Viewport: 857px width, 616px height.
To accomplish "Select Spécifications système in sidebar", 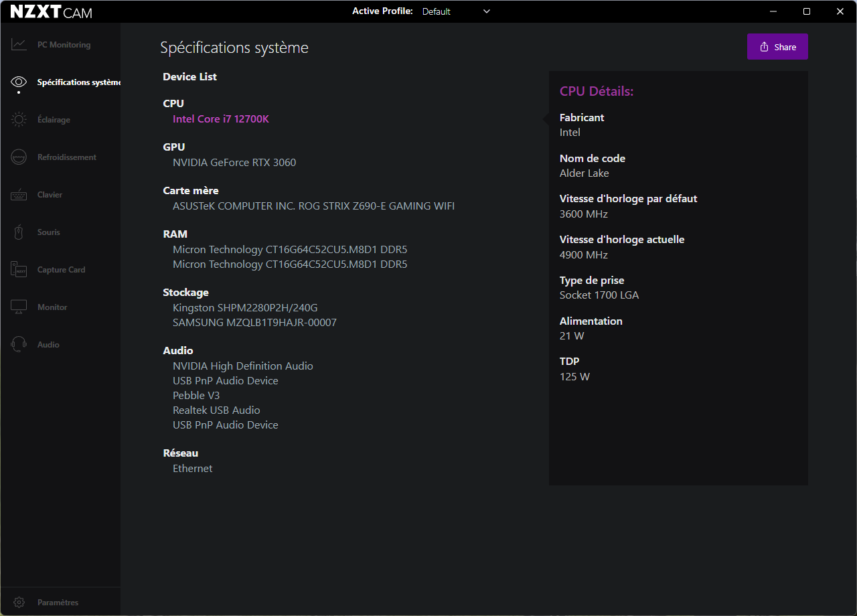I will click(79, 82).
